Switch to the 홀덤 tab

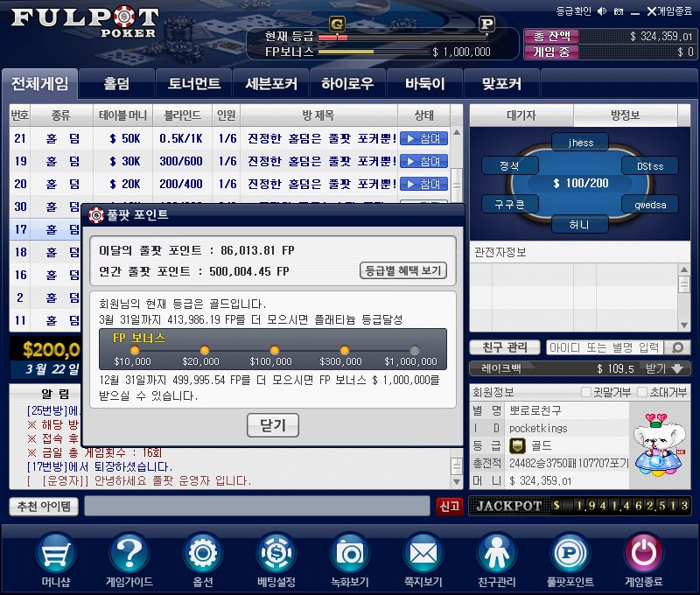pyautogui.click(x=116, y=83)
